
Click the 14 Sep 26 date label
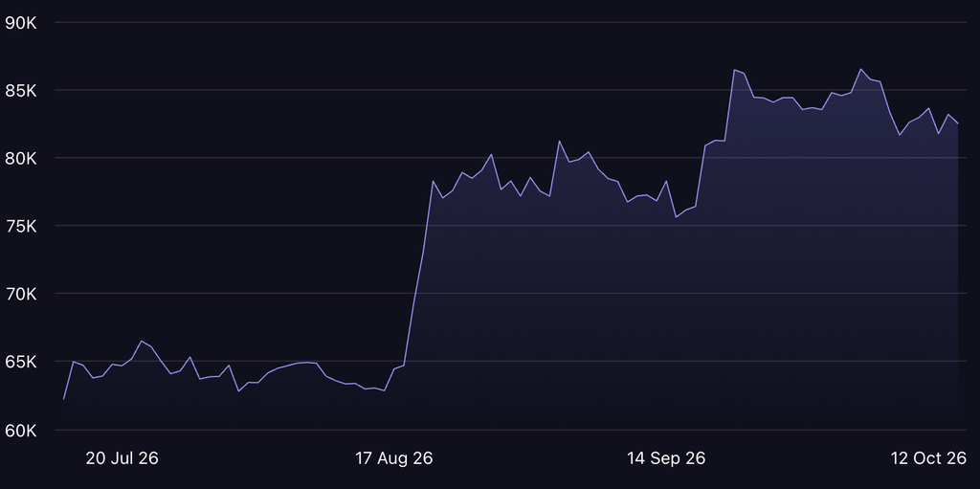(666, 458)
